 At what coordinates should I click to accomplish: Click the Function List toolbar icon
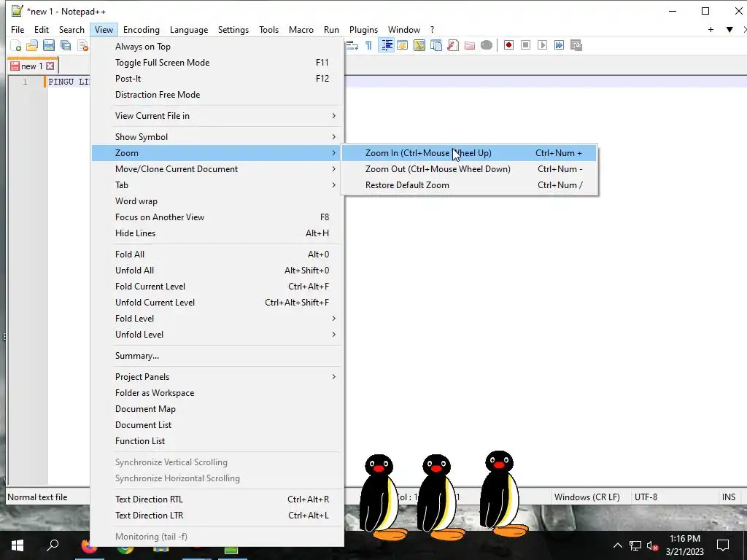point(452,45)
